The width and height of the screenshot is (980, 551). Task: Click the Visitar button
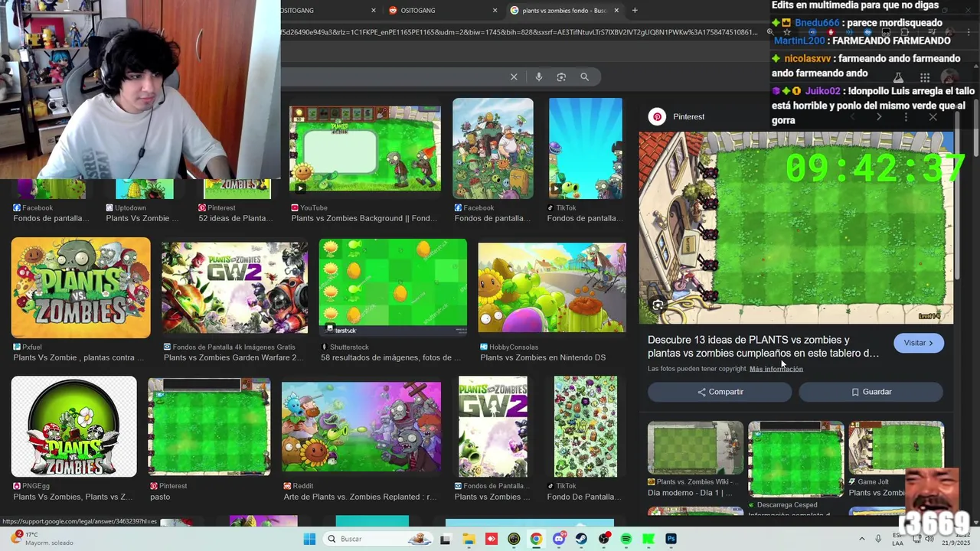point(918,343)
